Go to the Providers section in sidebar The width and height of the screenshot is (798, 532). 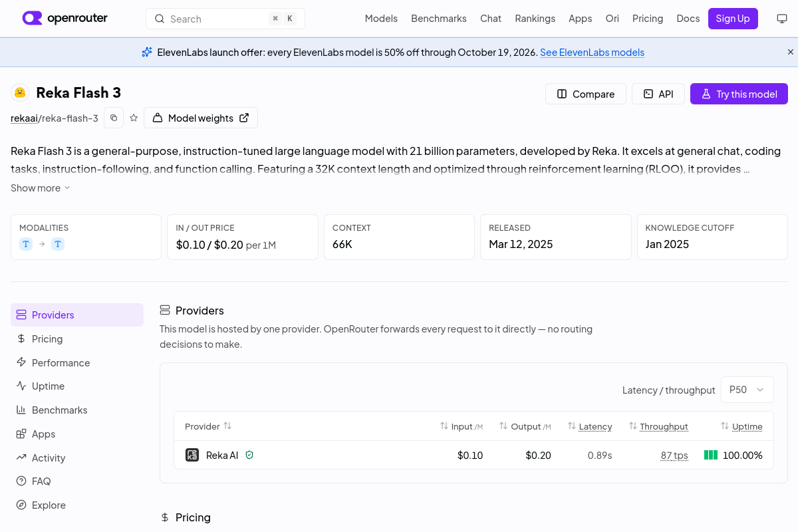tap(77, 315)
